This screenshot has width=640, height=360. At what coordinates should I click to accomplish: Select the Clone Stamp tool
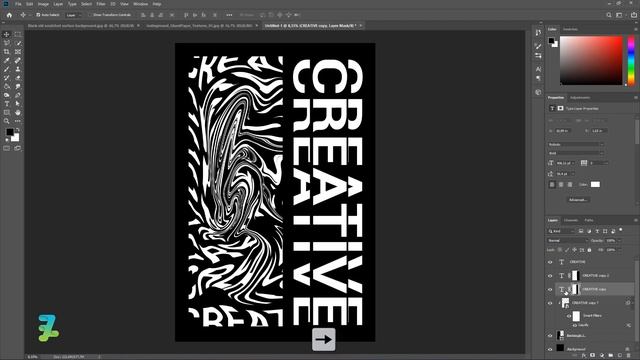click(x=18, y=69)
